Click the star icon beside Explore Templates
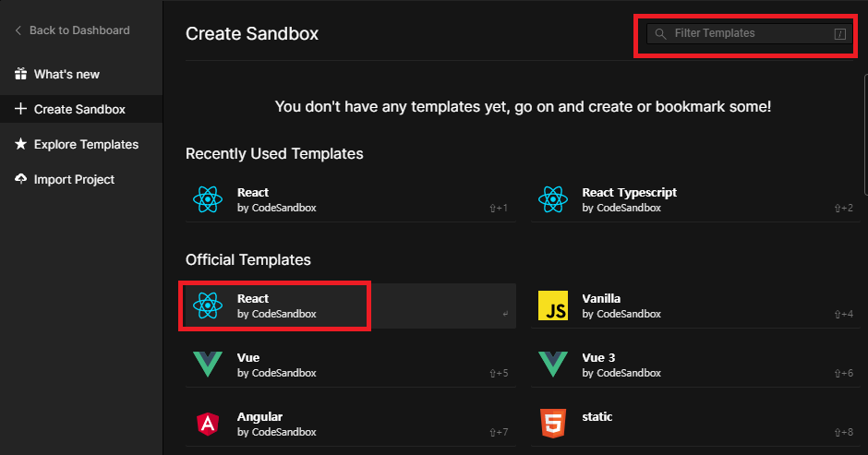Image resolution: width=868 pixels, height=455 pixels. 20,144
